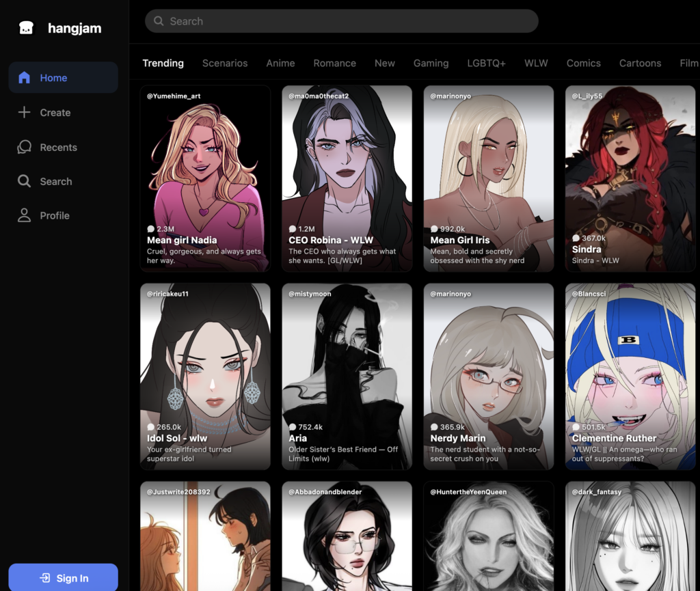
Task: Switch to the Scenarios tab
Action: tap(225, 63)
